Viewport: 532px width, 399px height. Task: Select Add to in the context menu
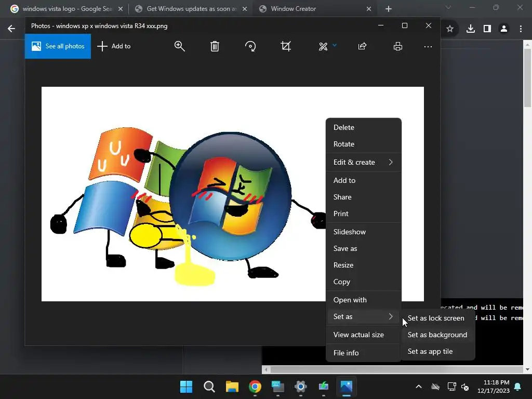[363, 180]
